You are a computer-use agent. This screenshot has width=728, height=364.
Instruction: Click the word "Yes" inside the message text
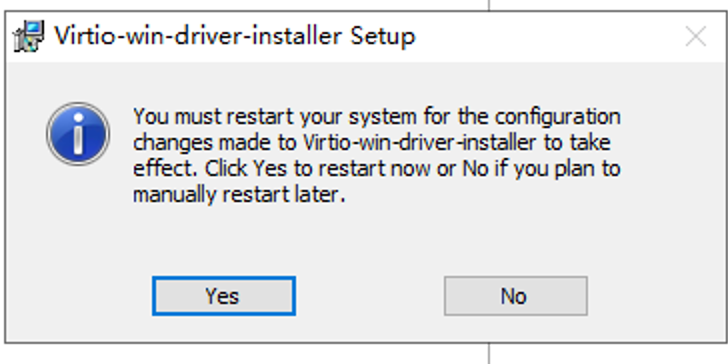pyautogui.click(x=270, y=169)
